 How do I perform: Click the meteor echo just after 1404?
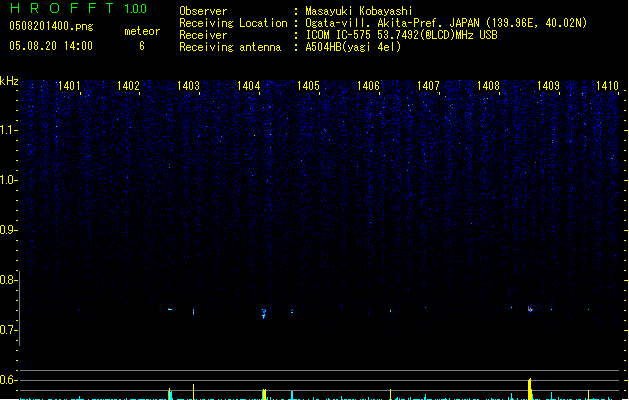tap(264, 313)
